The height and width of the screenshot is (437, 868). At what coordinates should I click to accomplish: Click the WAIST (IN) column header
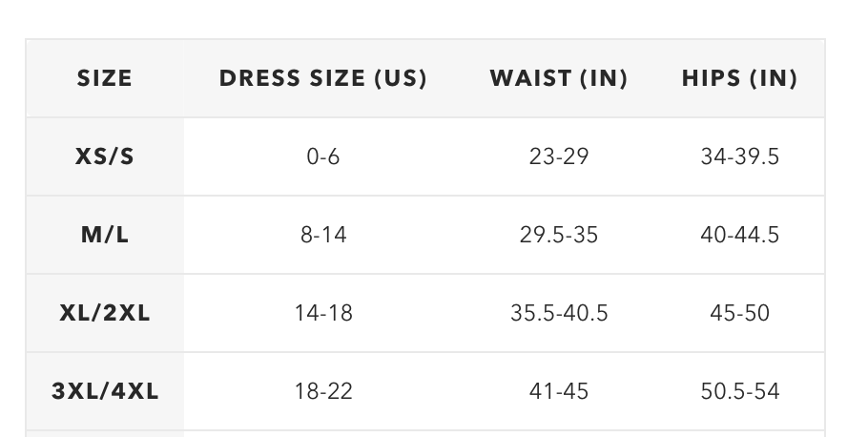pyautogui.click(x=559, y=78)
